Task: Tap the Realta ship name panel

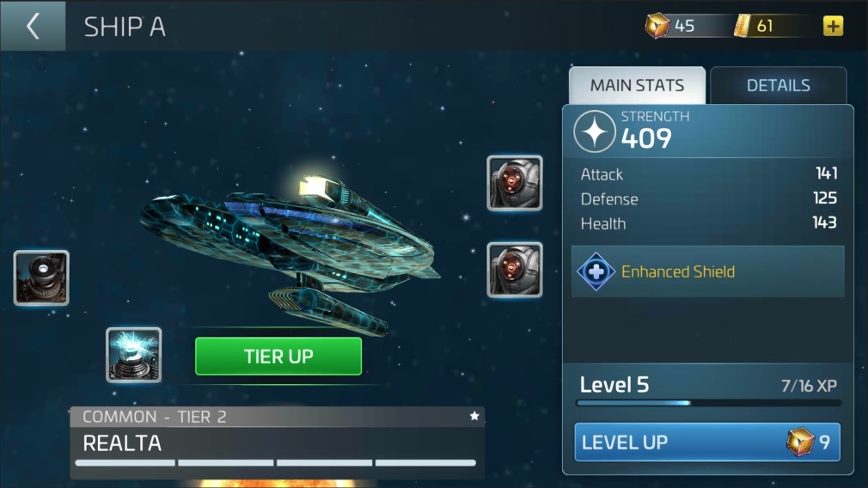Action: coord(278,442)
